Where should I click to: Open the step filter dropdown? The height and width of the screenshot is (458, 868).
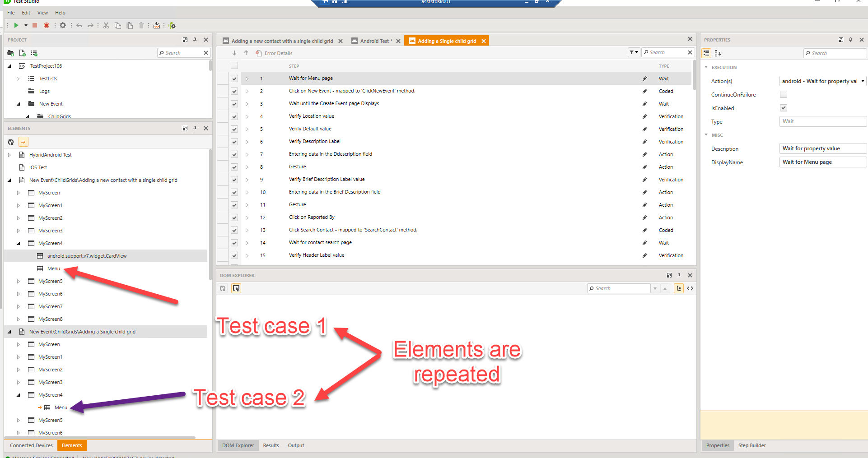pos(634,52)
